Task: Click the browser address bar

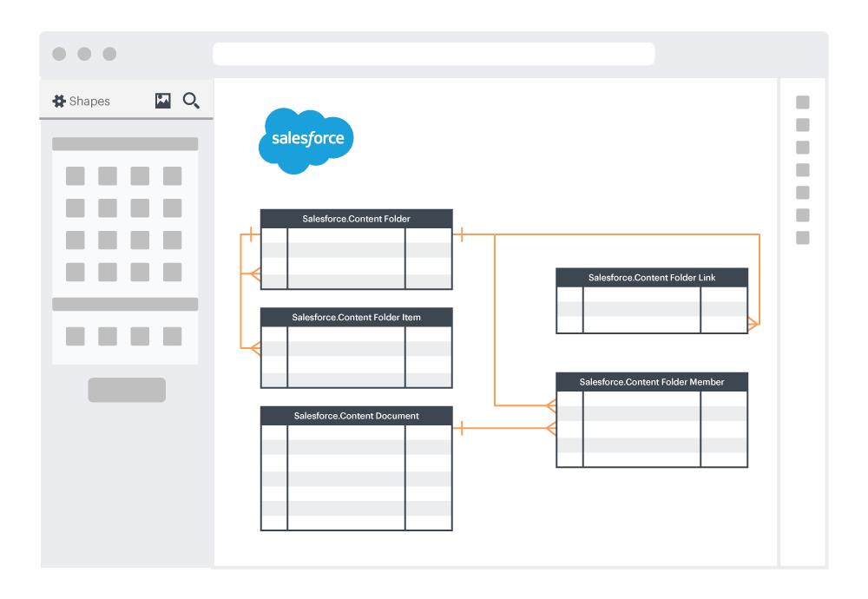Action: tap(433, 54)
